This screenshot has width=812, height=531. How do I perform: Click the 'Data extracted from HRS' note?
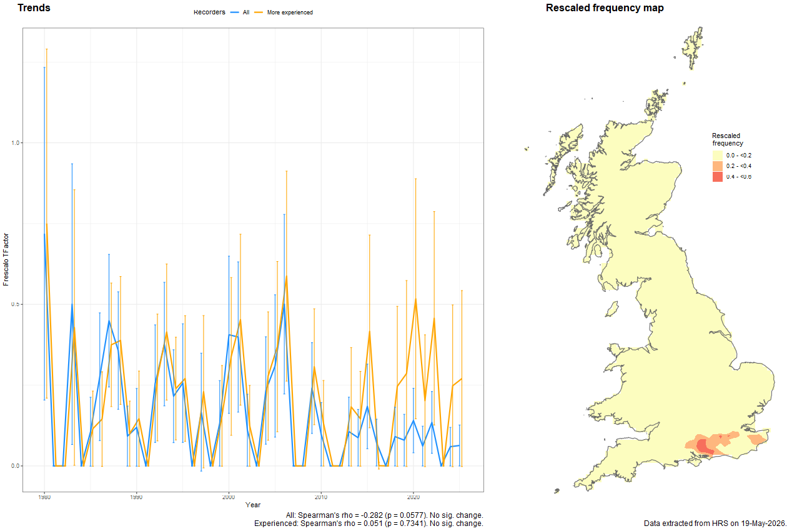pyautogui.click(x=715, y=524)
